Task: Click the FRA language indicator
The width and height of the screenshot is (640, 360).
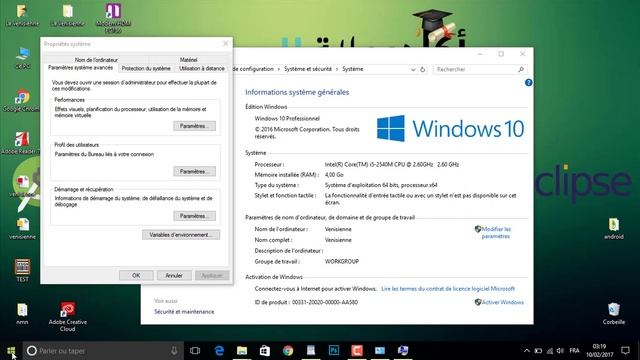Action: click(574, 351)
